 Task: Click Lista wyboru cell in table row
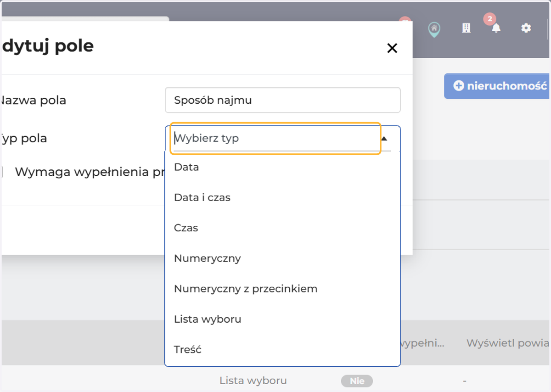click(x=253, y=381)
